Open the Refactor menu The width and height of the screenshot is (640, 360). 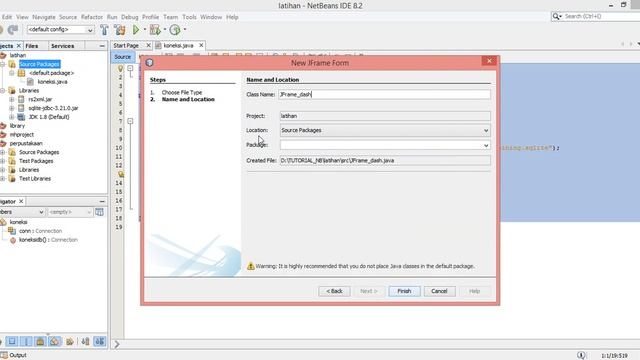click(92, 17)
